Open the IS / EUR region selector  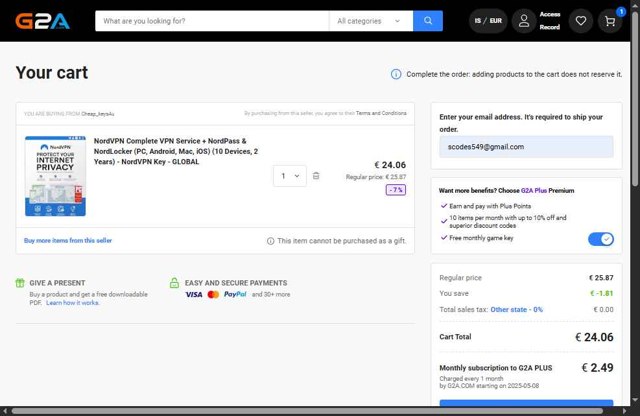pos(489,21)
